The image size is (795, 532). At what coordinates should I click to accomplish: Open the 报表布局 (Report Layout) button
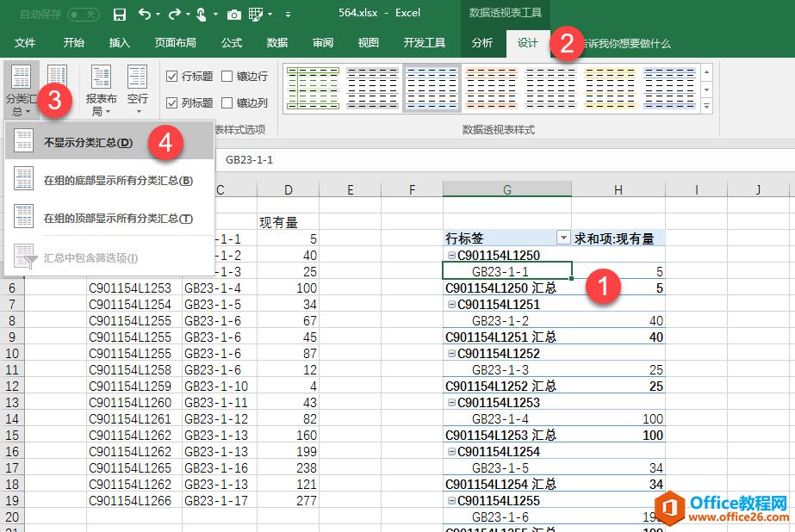101,90
